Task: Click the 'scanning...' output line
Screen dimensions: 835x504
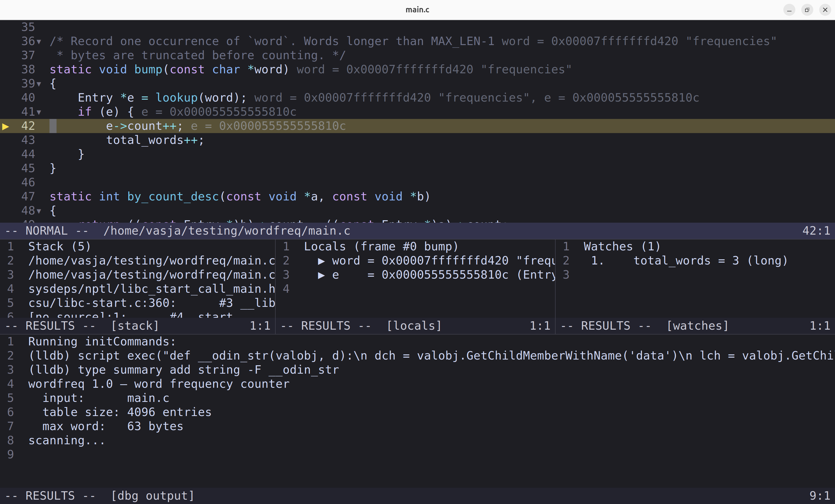Action: (67, 441)
